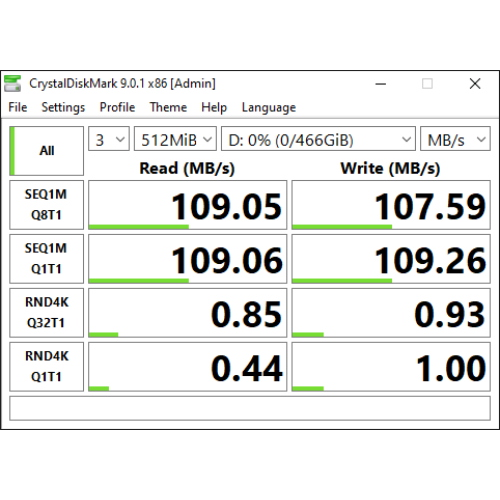Screen dimensions: 500x500
Task: Expand the 512MiB test size dropdown
Action: [x=175, y=139]
